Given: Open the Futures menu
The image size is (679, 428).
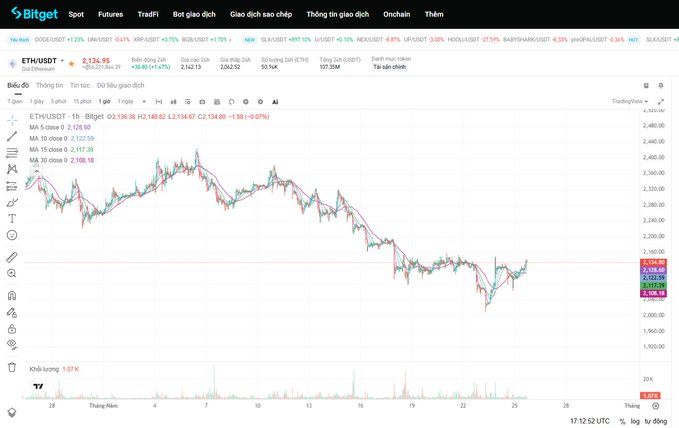Looking at the screenshot, I should point(110,14).
